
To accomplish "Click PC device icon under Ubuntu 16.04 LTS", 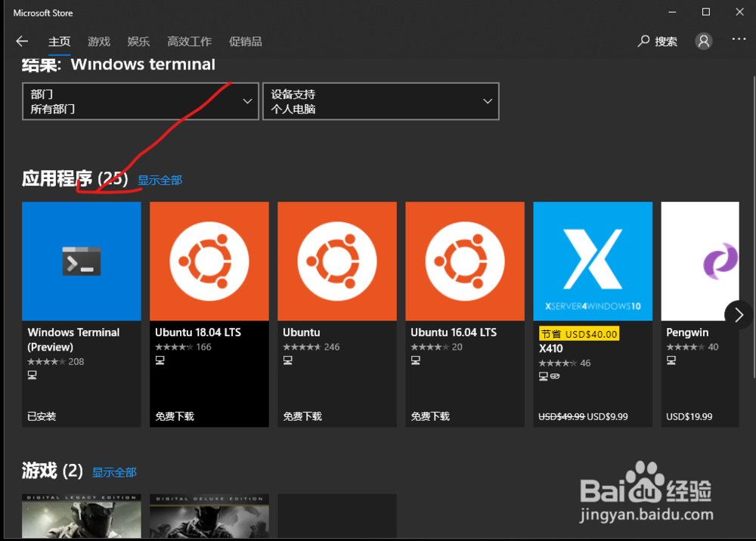I will click(x=416, y=360).
